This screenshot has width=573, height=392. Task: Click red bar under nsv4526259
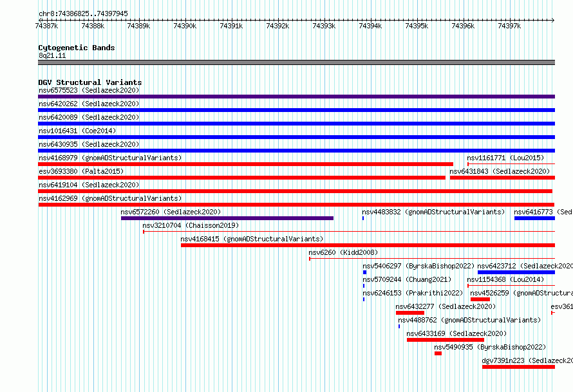tap(480, 299)
